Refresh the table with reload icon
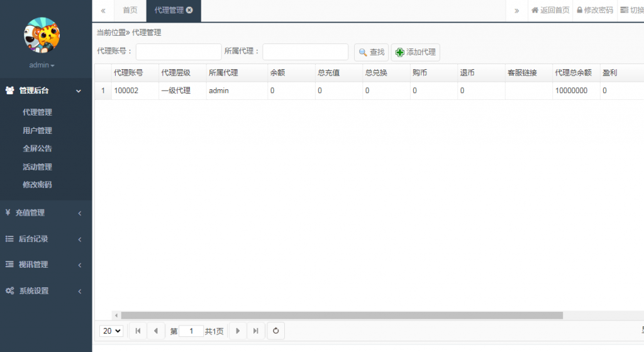This screenshot has height=352, width=644. (x=275, y=331)
